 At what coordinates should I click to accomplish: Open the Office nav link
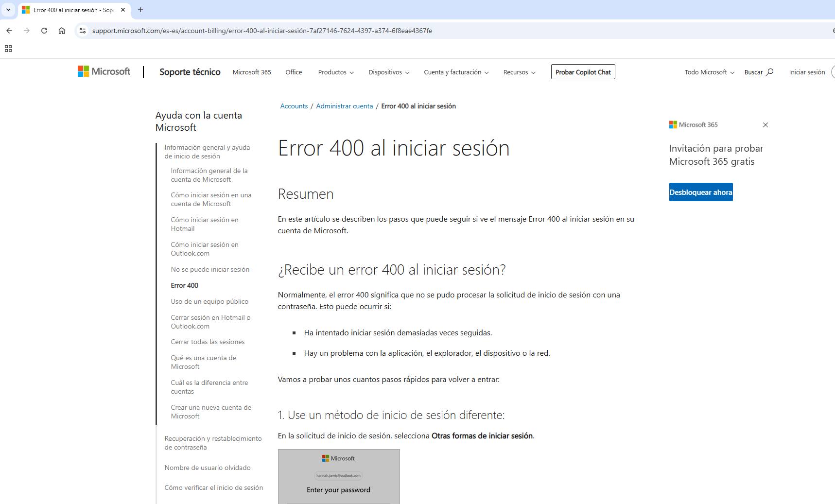click(x=294, y=72)
